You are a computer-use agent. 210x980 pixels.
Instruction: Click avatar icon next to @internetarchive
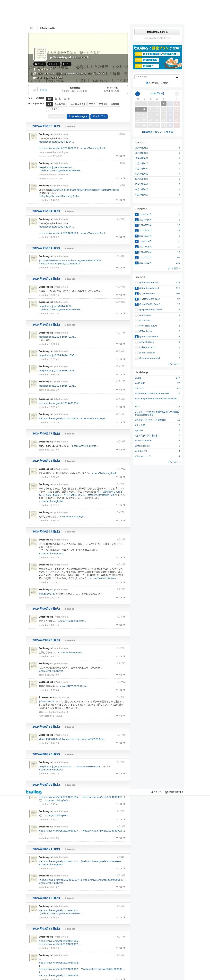click(x=136, y=283)
